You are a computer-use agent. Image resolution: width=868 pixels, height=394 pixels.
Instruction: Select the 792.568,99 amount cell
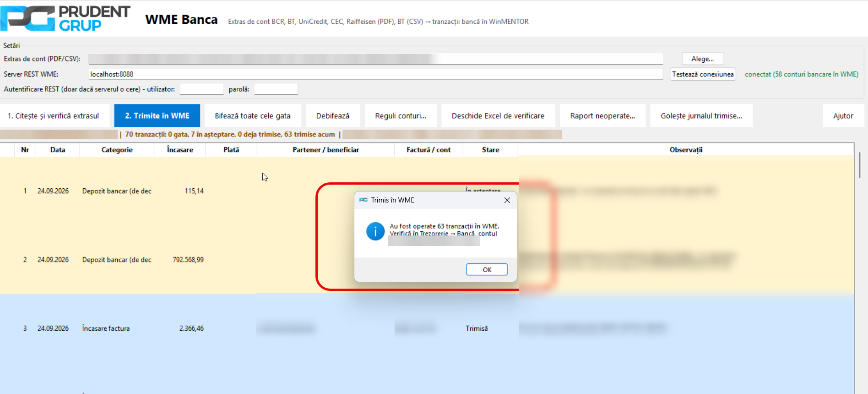pyautogui.click(x=188, y=260)
